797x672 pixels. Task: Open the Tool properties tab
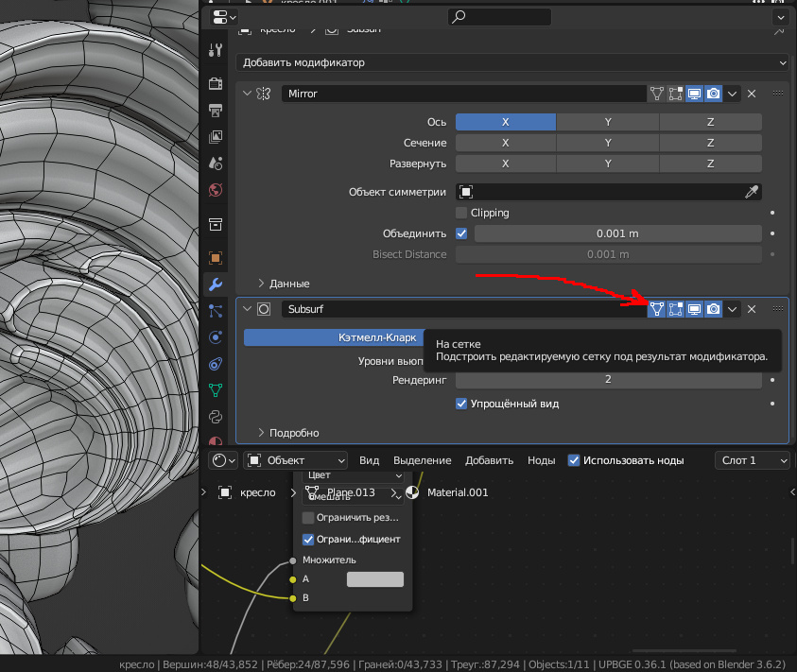216,50
